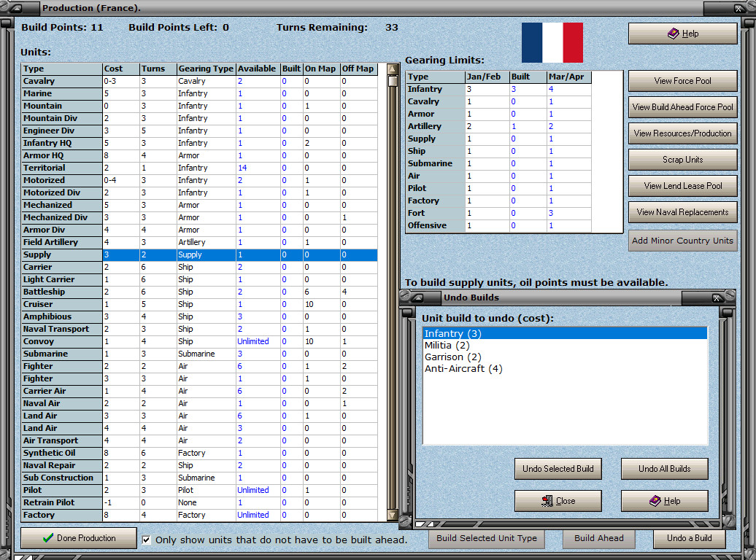Viewport: 756px width, 560px height.
Task: Open Add Minor Country Units
Action: click(682, 241)
